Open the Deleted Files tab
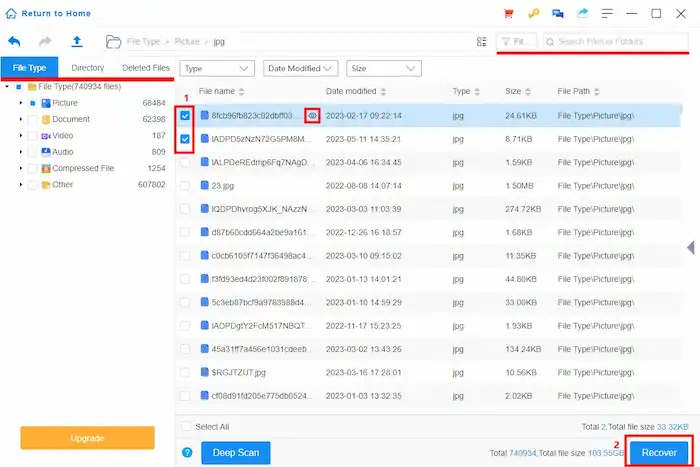Image resolution: width=700 pixels, height=467 pixels. click(146, 68)
